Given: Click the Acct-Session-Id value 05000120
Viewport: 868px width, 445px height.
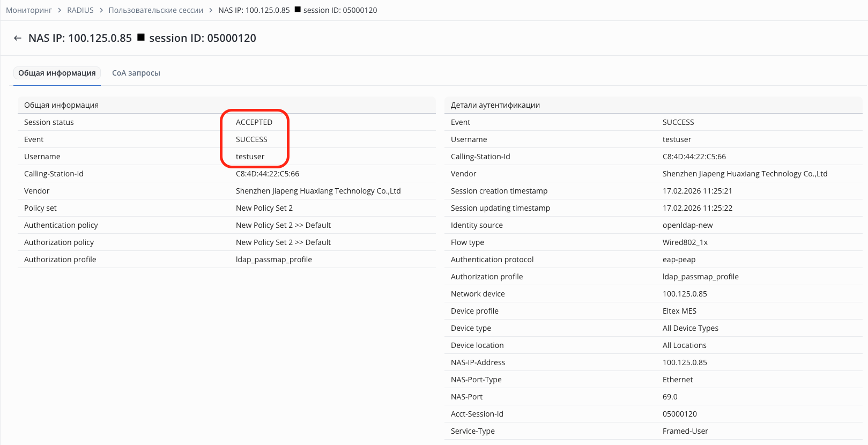Looking at the screenshot, I should (x=680, y=414).
